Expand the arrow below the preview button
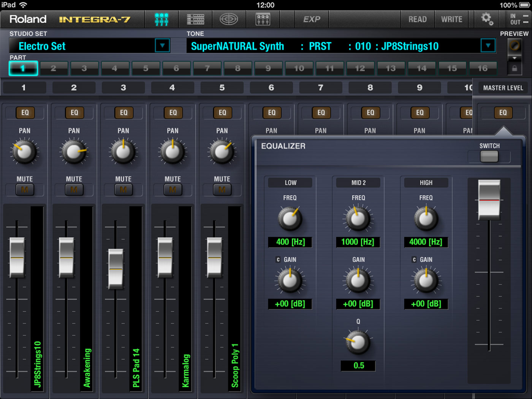Image resolution: width=532 pixels, height=399 pixels. (514, 58)
